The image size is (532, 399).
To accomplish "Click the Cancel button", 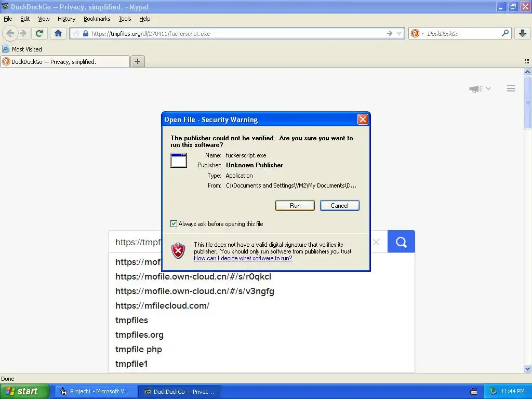I will point(340,206).
